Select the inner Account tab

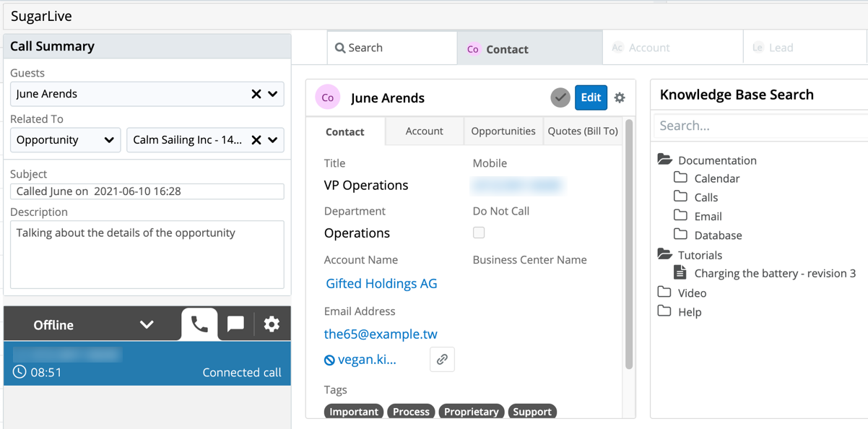click(425, 131)
